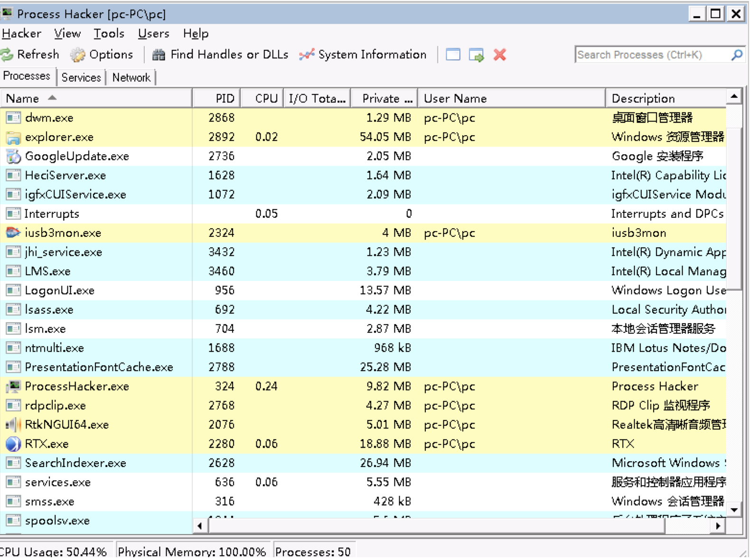Click the RtkNGUI64.exe speaker icon
The width and height of the screenshot is (750, 560).
tap(13, 425)
